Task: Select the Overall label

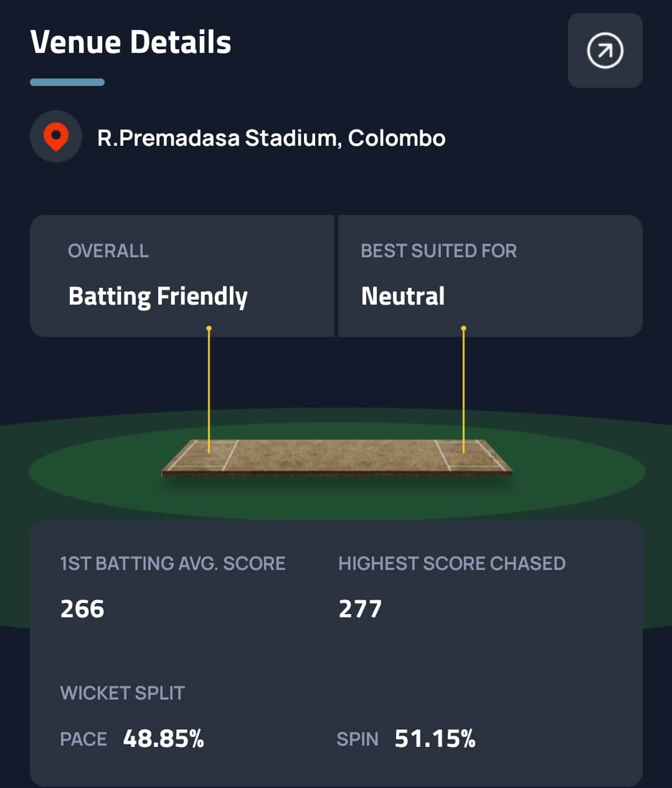Action: tap(108, 250)
